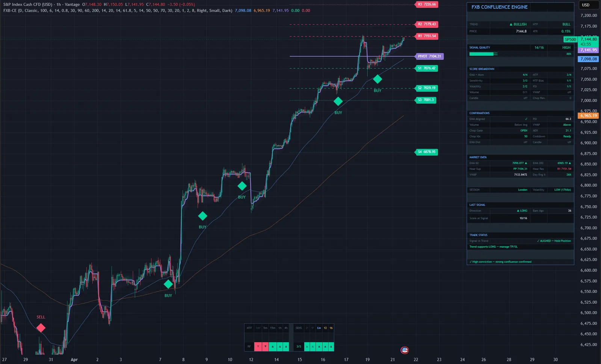Screen dimensions: 601x364
Task: Click the LAST SIGNAL section header
Action: point(477,205)
